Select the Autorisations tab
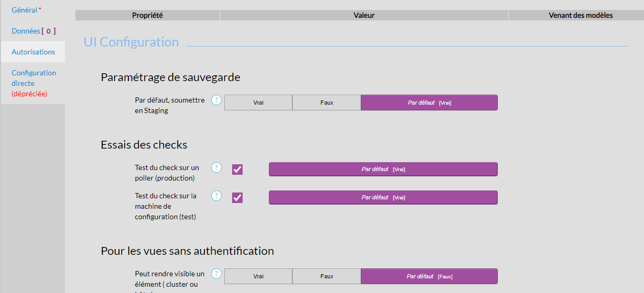 33,52
